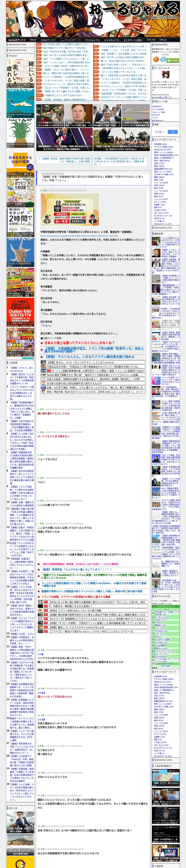Open the Kurdish protest news thumbnail
Viewport: 186px width, 868px height.
click(x=50, y=116)
